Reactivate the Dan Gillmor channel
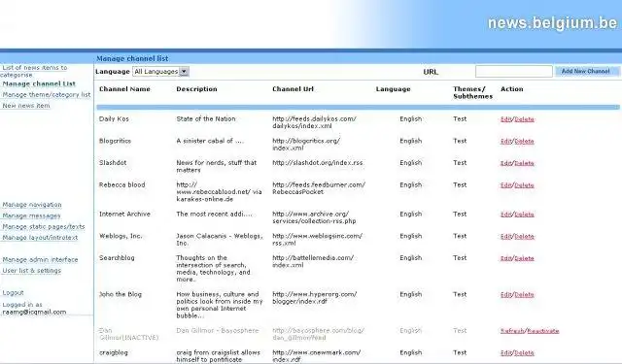 543,331
